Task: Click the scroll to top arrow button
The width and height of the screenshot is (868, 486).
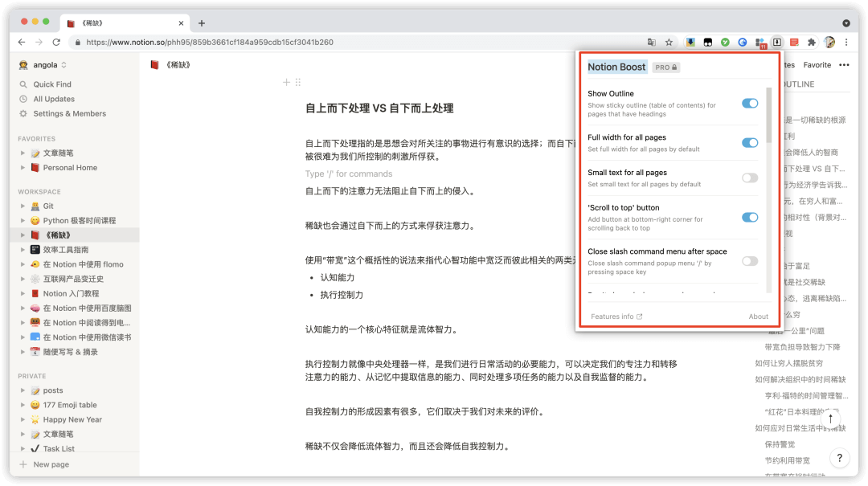Action: (x=830, y=419)
